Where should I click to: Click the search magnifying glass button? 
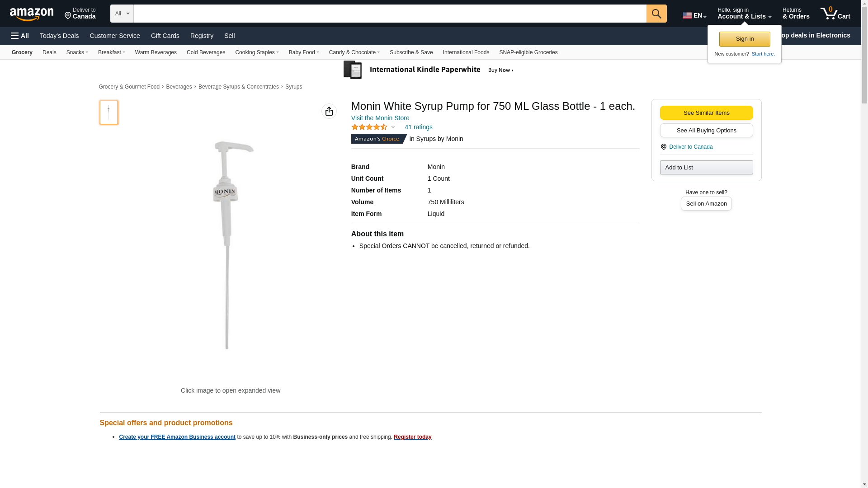tap(656, 14)
